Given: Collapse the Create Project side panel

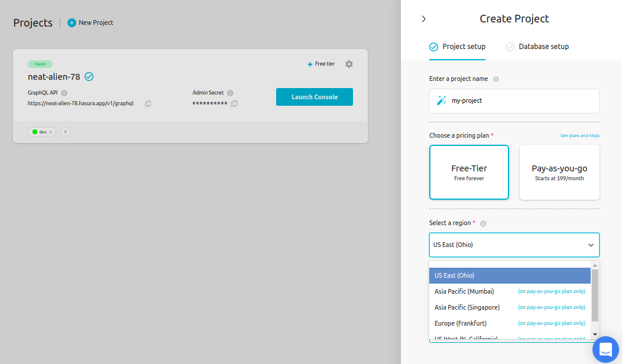Looking at the screenshot, I should (x=423, y=19).
